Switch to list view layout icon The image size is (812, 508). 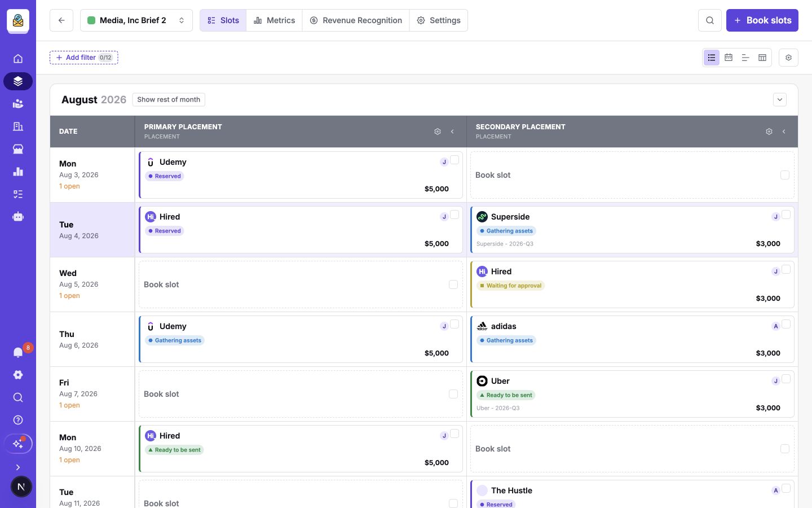712,58
